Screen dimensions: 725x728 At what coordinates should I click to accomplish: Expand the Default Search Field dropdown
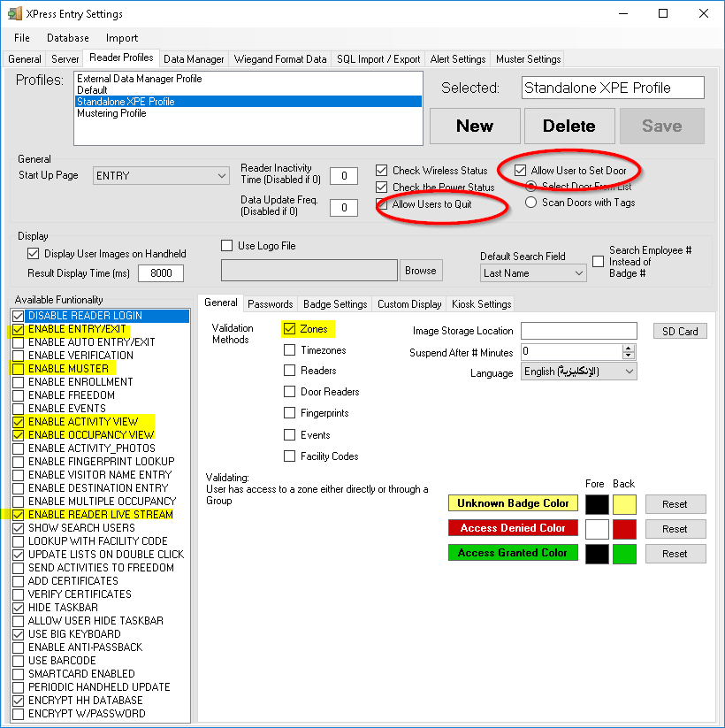click(533, 274)
